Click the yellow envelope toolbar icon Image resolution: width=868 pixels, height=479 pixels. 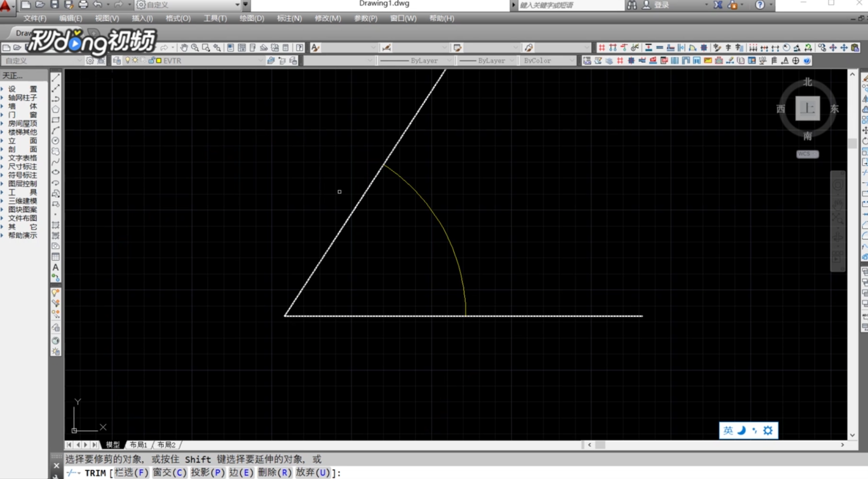coord(708,61)
